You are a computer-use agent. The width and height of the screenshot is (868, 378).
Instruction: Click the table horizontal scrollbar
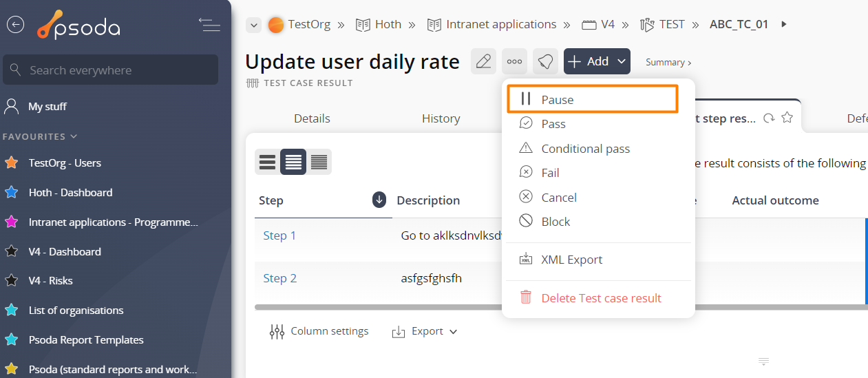[561, 306]
